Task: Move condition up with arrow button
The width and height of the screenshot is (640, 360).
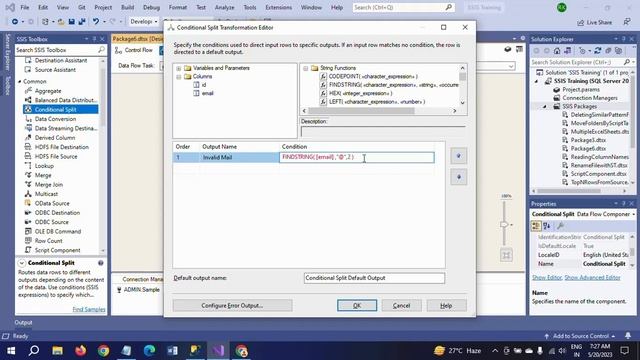Action: (458, 156)
